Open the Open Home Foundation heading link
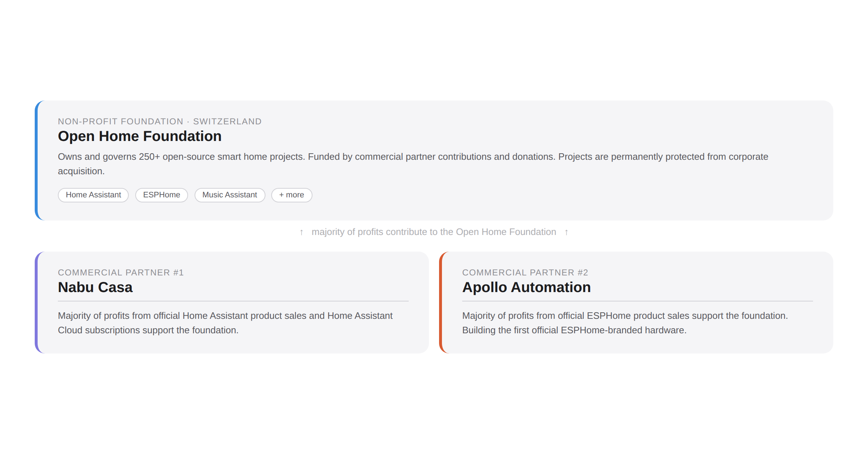The height and width of the screenshot is (454, 868). pyautogui.click(x=140, y=137)
